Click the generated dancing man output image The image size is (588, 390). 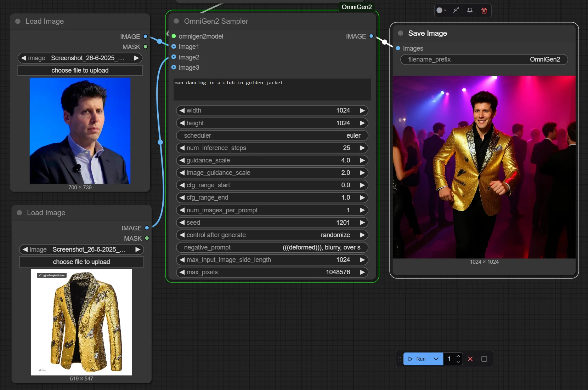point(484,167)
